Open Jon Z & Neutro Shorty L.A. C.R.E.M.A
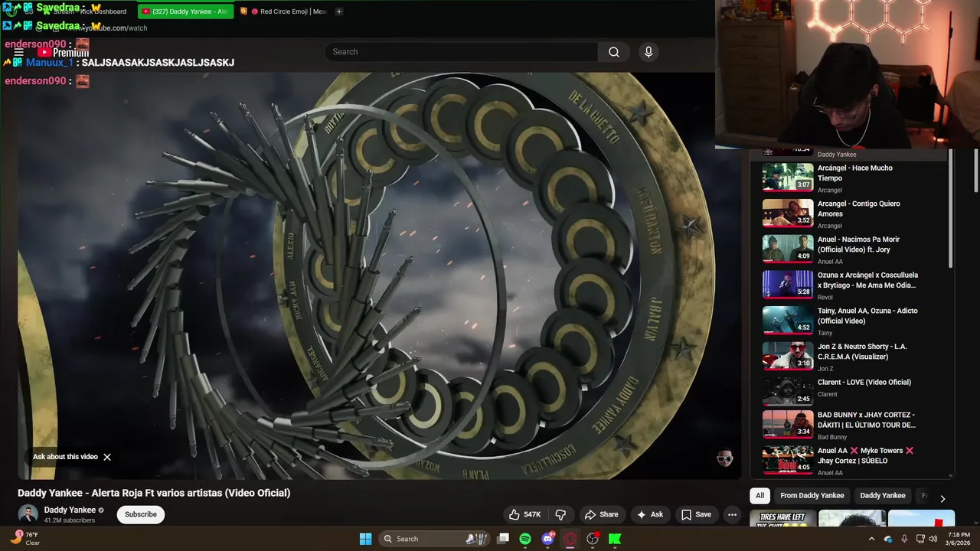980x551 pixels. point(862,351)
